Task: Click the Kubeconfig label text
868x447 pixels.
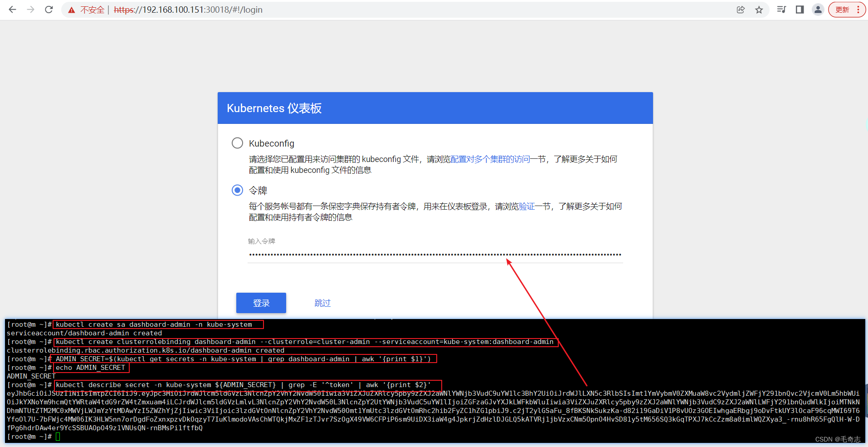Action: pos(271,143)
